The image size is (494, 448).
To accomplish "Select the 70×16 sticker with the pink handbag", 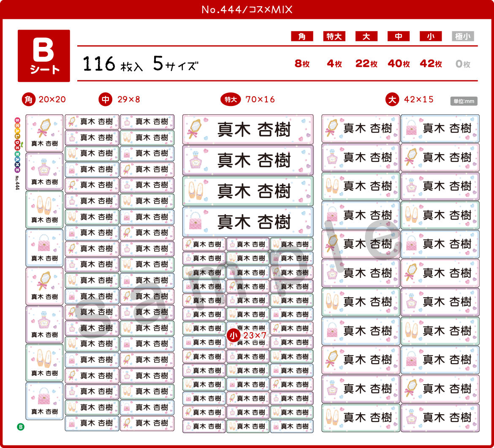I will [248, 222].
